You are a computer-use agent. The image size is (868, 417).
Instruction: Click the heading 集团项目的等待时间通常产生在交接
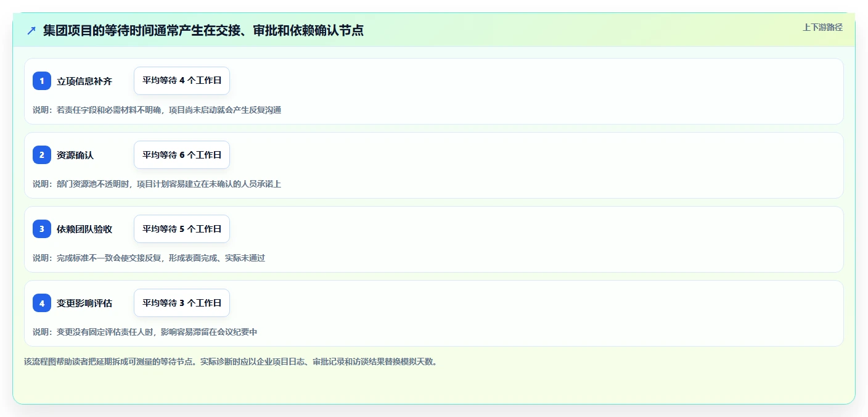[203, 30]
